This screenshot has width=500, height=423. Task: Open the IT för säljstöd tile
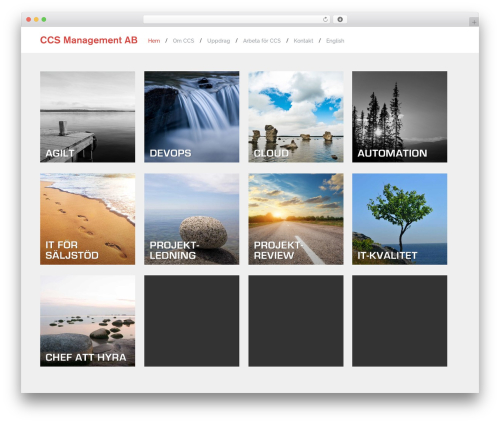[88, 219]
